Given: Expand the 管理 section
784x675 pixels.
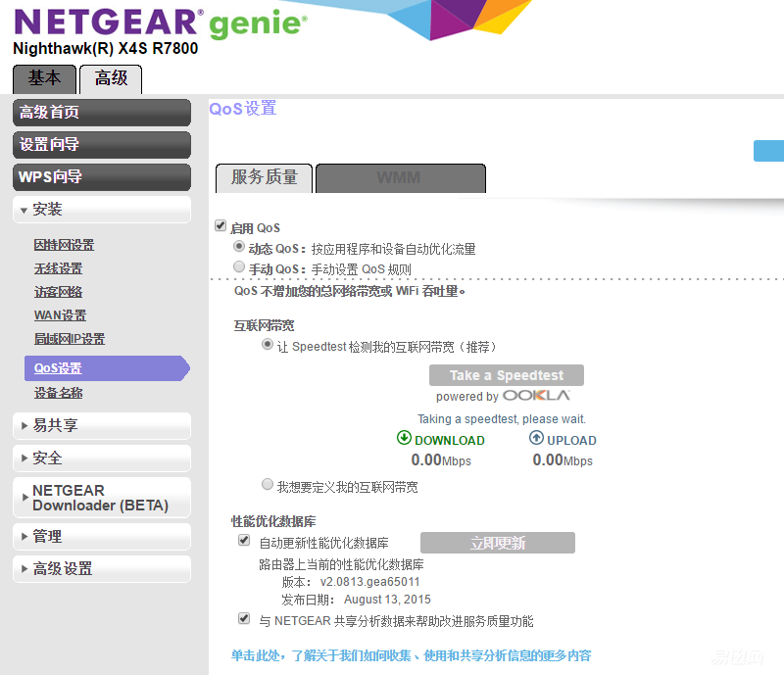Looking at the screenshot, I should pyautogui.click(x=102, y=537).
